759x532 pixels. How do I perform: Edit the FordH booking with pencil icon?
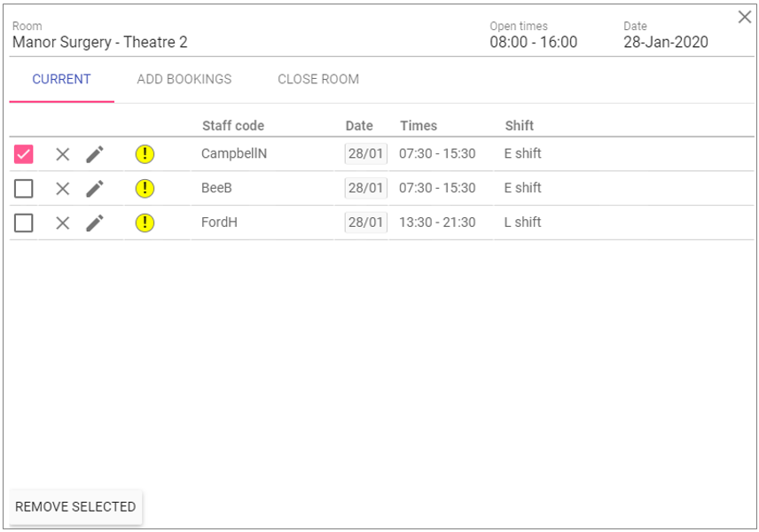tap(95, 223)
